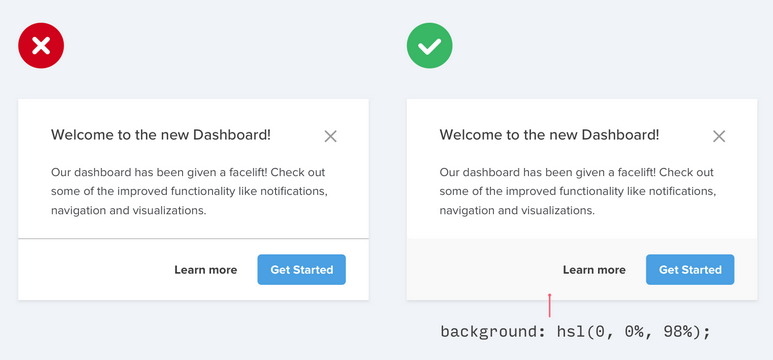Open Learn more in the left dialog
This screenshot has width=773, height=360.
206,270
